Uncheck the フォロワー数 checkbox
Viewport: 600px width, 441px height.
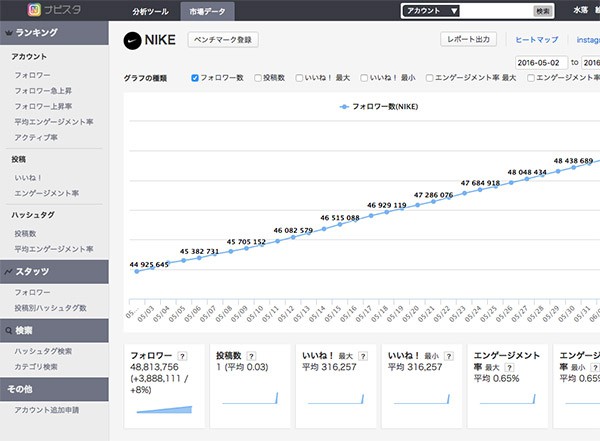click(195, 77)
